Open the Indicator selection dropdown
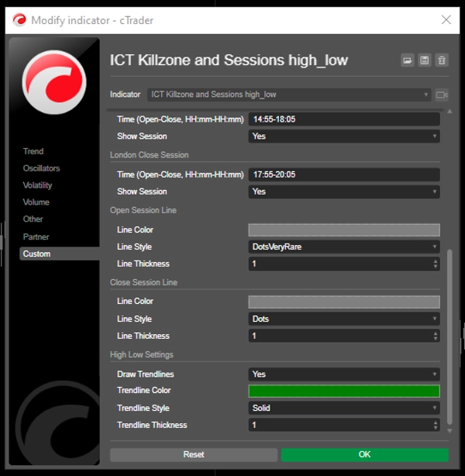Screen dimensions: 465x476 (289, 95)
